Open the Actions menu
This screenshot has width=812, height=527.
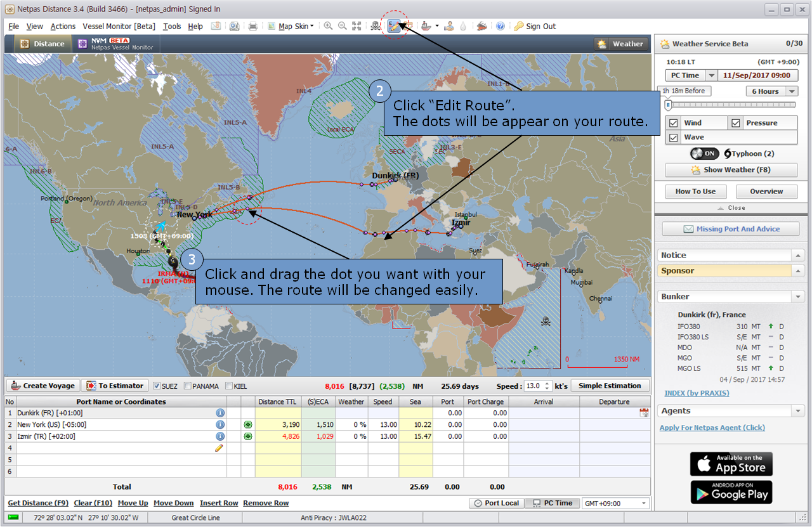tap(63, 26)
